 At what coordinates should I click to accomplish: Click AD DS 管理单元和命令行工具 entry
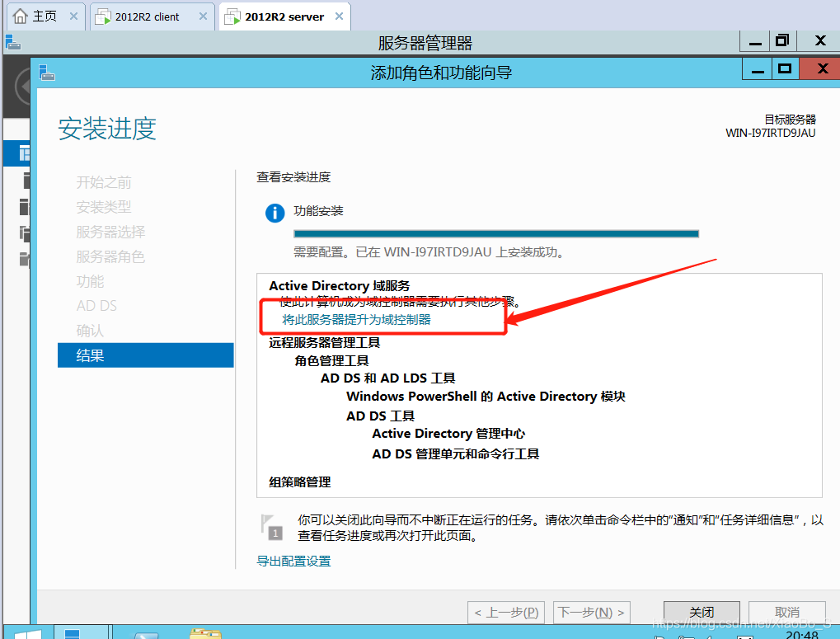tap(456, 454)
